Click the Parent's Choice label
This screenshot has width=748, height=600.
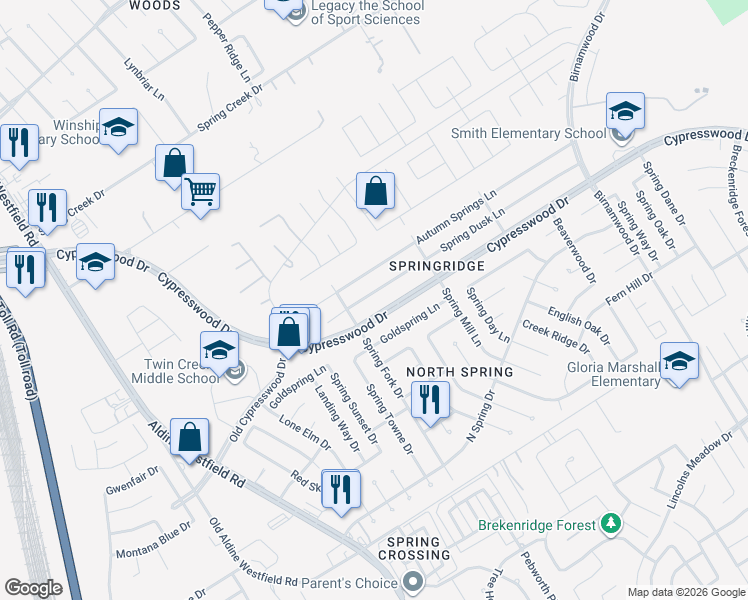(350, 583)
